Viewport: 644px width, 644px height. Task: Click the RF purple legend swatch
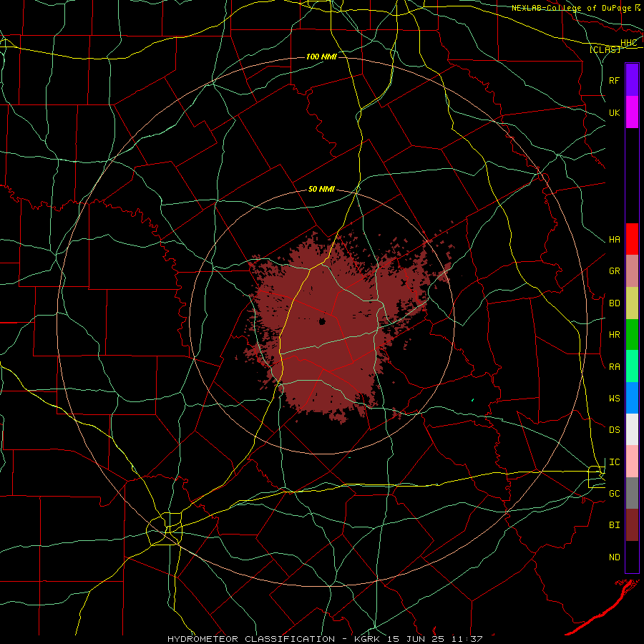[x=632, y=80]
